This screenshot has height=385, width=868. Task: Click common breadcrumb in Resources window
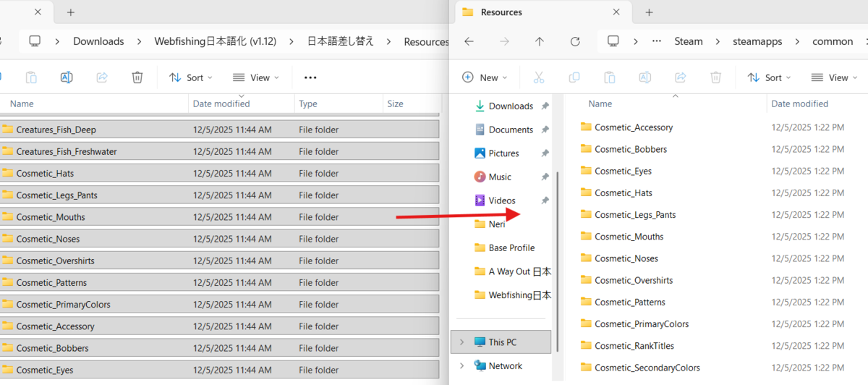click(x=833, y=41)
